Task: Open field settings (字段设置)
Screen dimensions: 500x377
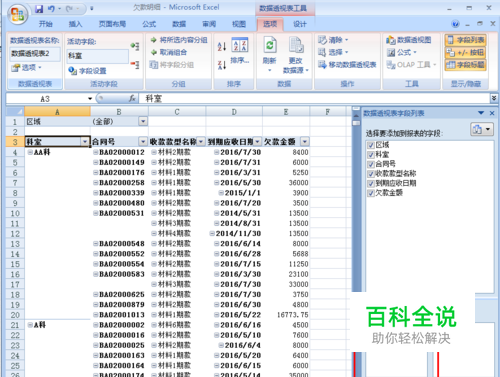Action: (87, 71)
